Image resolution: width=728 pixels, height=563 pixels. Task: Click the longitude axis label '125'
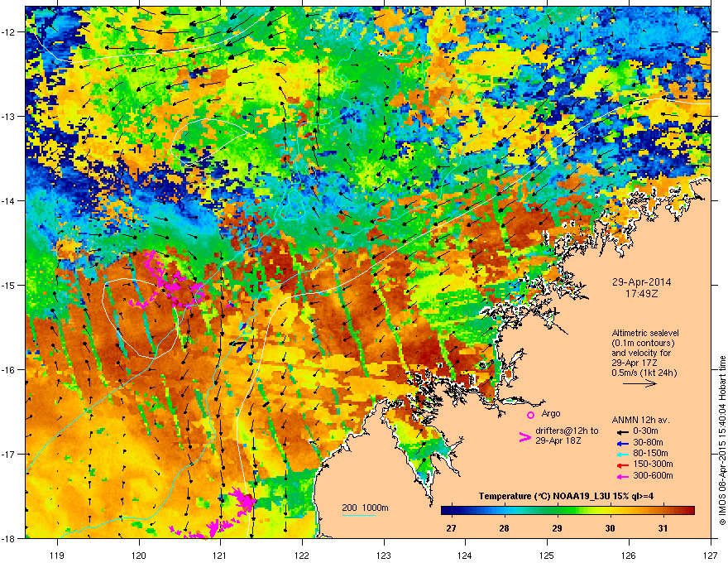547,555
